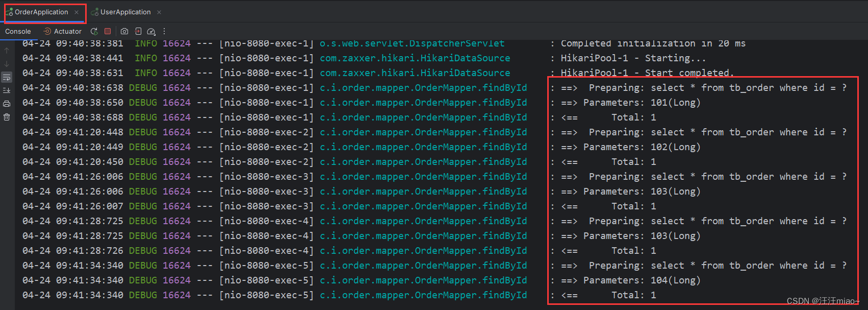Stop the running OrderApplication

click(108, 31)
